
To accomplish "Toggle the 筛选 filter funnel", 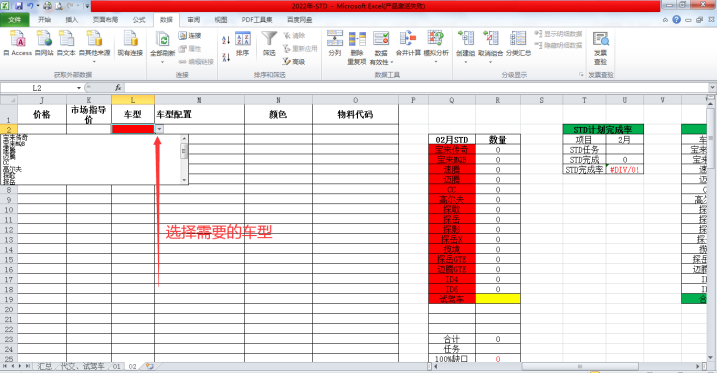I will [x=269, y=39].
